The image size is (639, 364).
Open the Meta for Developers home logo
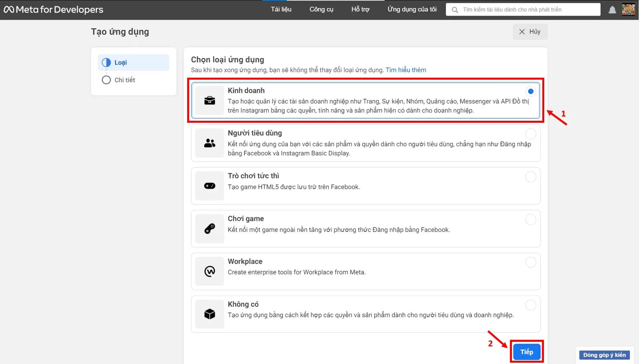pyautogui.click(x=54, y=9)
